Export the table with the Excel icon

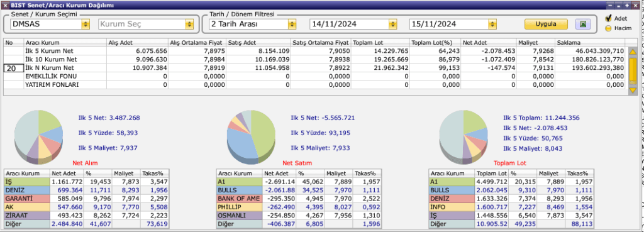[583, 25]
